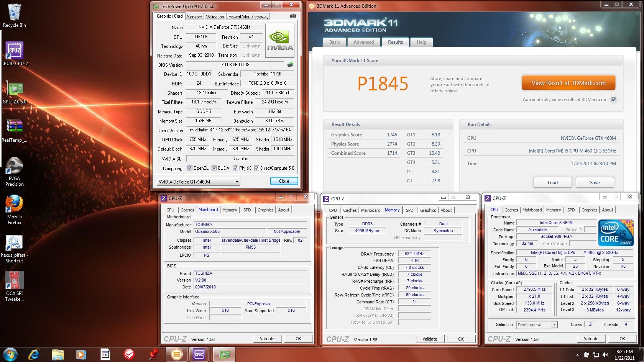This screenshot has width=644, height=362.
Task: Open the CPUID CPU-Z desktop shortcut
Action: 15,53
